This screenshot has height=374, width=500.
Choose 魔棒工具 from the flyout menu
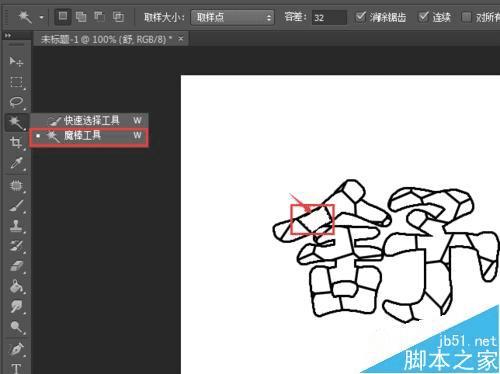point(89,136)
